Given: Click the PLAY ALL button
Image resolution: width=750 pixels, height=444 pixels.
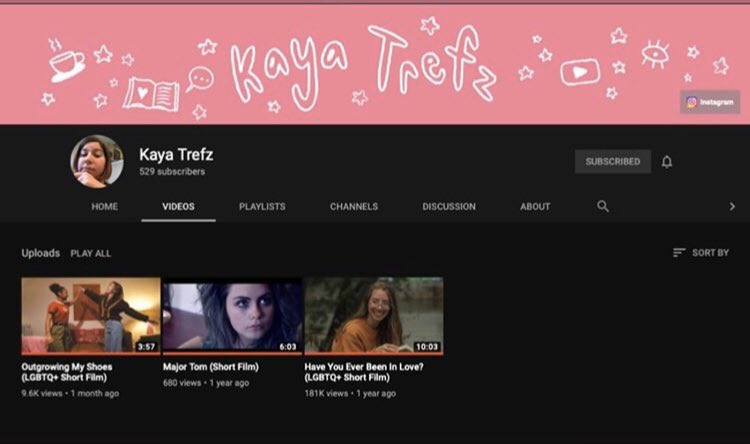Looking at the screenshot, I should pos(91,254).
